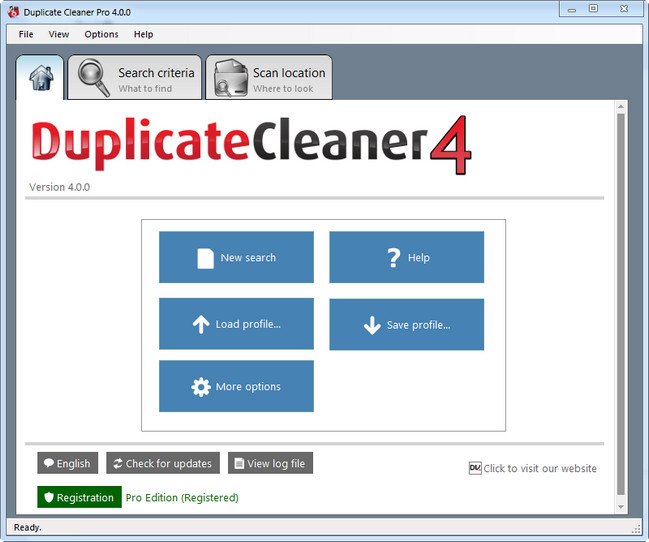Click the question mark icon on Help tile

tap(394, 258)
